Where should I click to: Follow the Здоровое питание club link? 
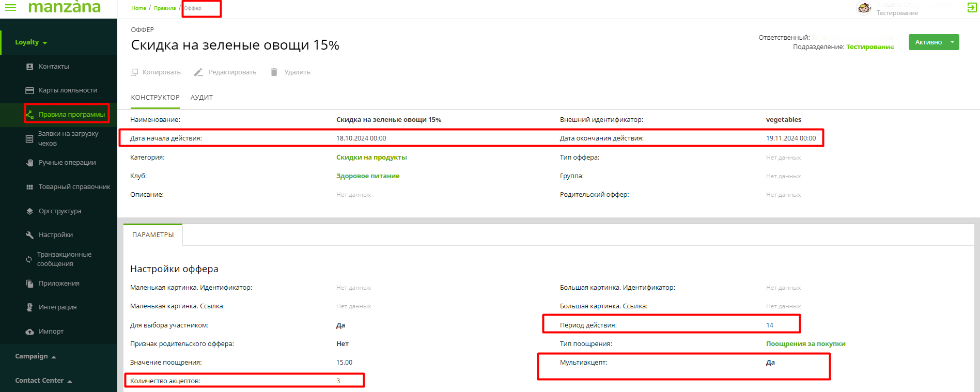pos(368,176)
